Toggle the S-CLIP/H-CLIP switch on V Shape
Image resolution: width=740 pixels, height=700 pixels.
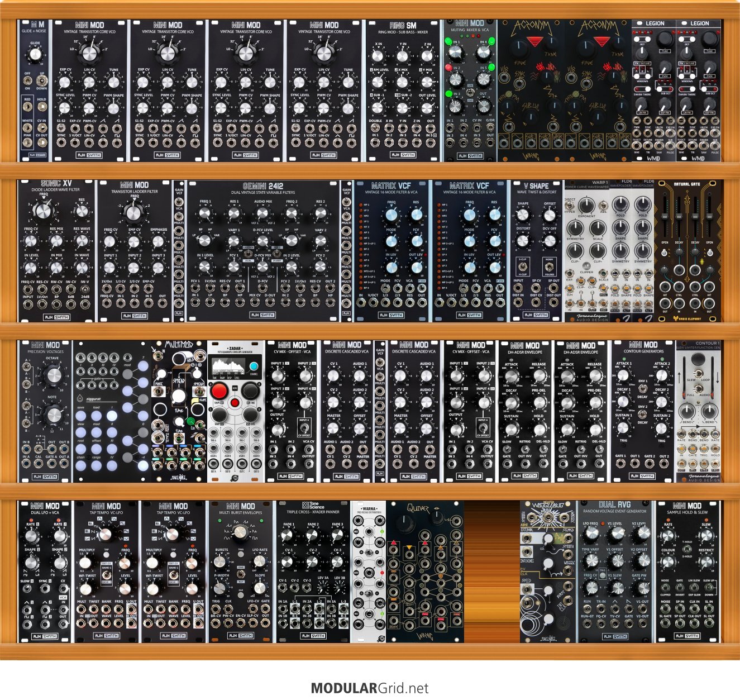coord(523,267)
